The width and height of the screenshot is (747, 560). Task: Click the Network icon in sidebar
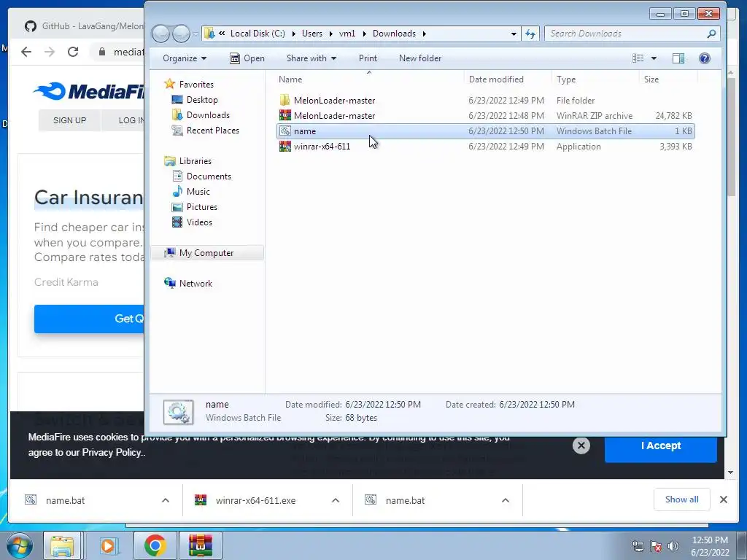point(169,283)
